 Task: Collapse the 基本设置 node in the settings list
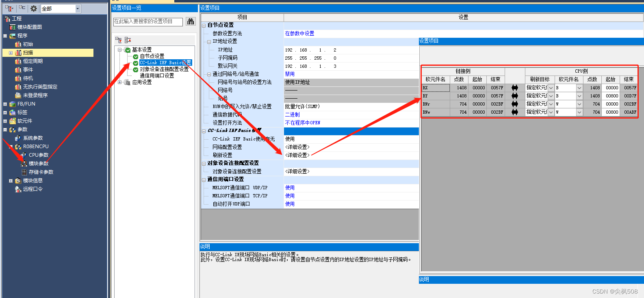pos(120,50)
